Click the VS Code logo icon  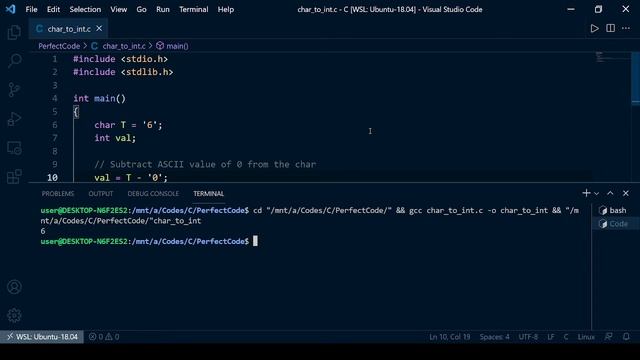click(11, 9)
